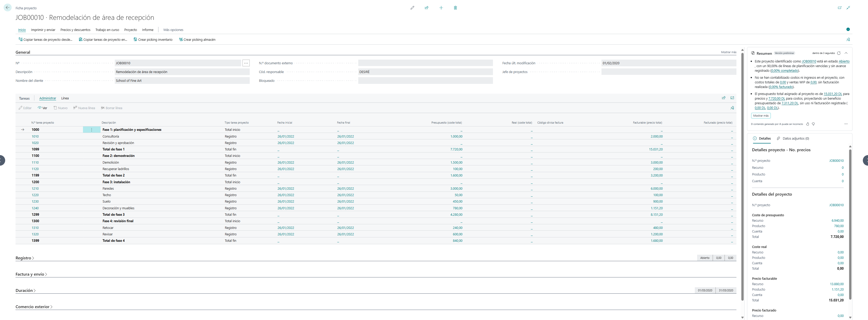Give thumbs down to AI summary
The image size is (868, 320).
pyautogui.click(x=813, y=124)
